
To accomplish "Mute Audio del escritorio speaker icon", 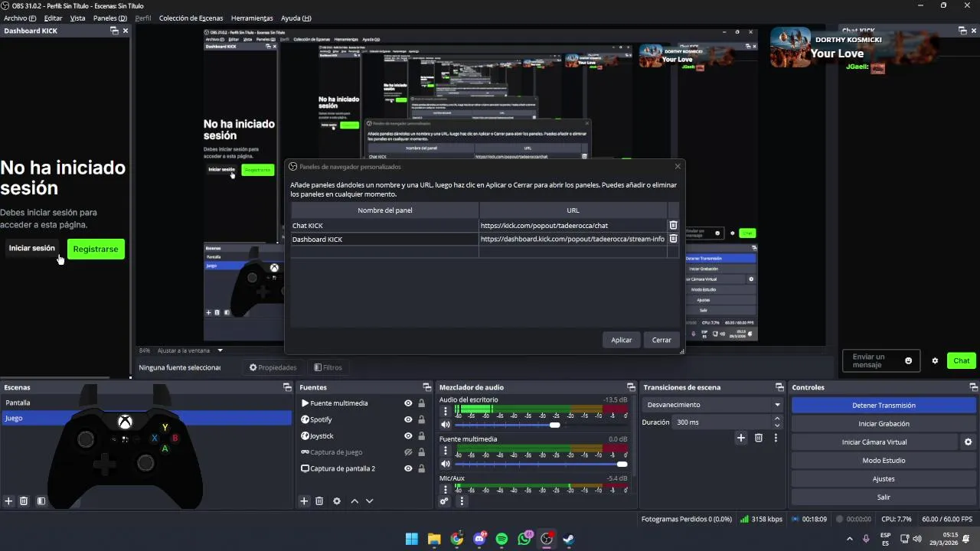I will tap(445, 425).
